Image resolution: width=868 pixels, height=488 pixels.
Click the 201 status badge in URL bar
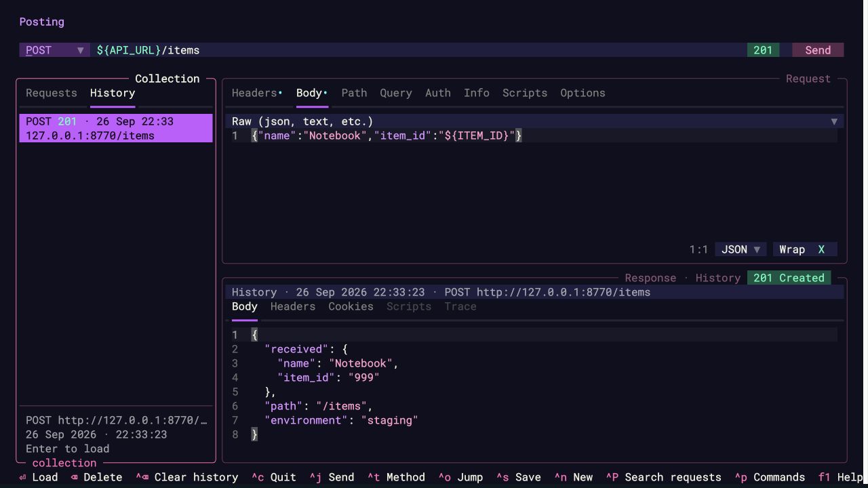click(763, 50)
